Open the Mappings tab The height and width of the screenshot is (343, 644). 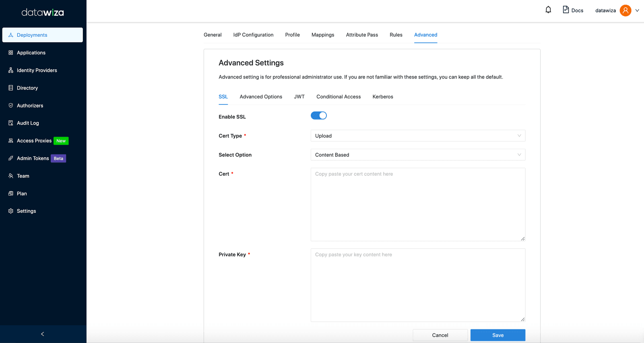[x=323, y=35]
